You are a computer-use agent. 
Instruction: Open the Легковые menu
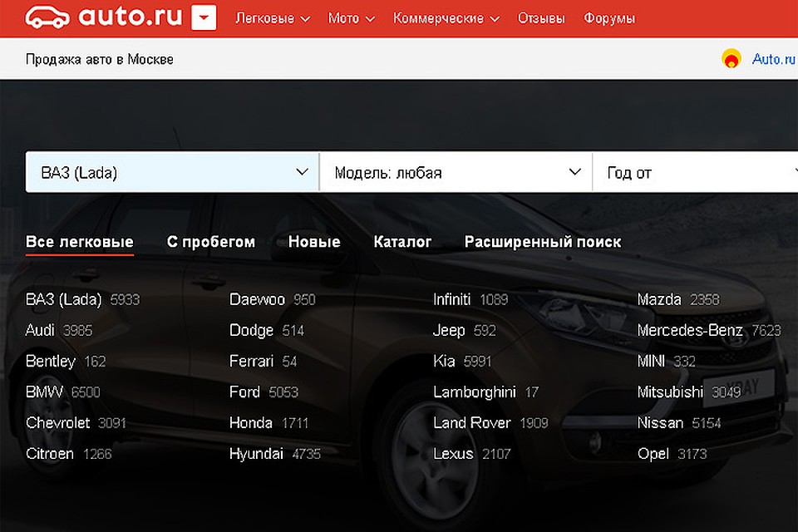(273, 19)
